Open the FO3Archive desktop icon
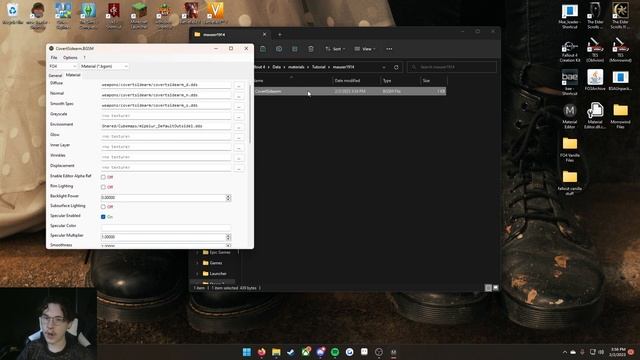This screenshot has width=640, height=360. 595,81
